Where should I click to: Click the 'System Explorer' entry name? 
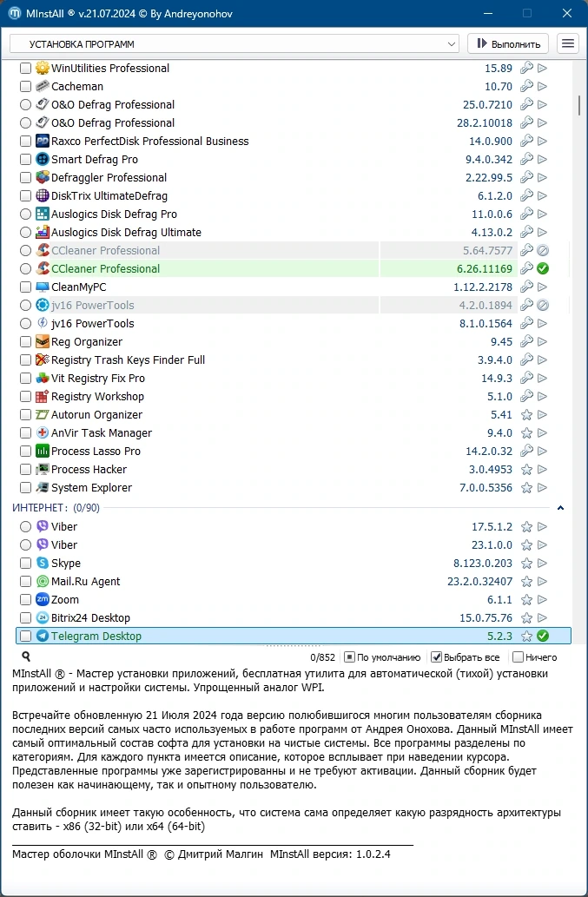[x=91, y=487]
